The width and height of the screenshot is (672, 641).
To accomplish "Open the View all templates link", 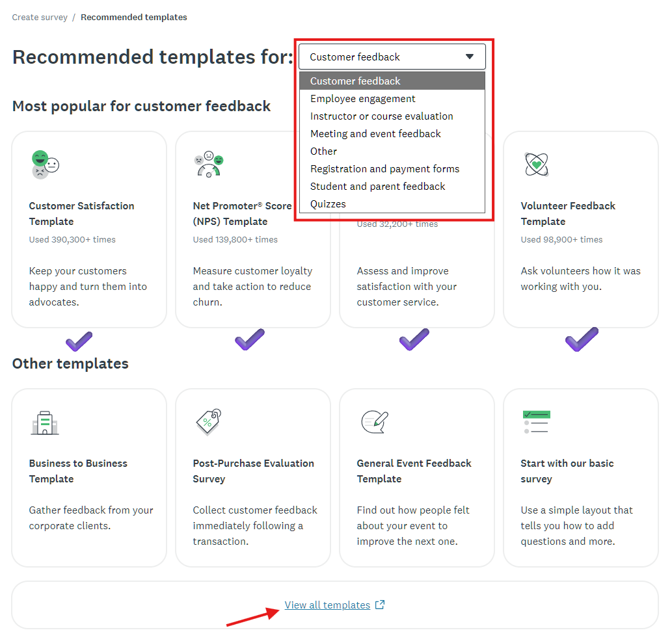I will (327, 605).
